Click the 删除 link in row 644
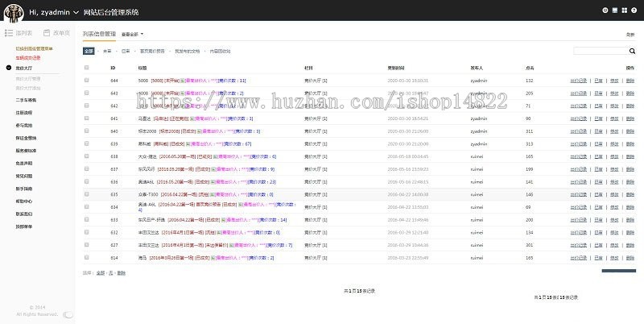The image size is (644, 324). (630, 81)
